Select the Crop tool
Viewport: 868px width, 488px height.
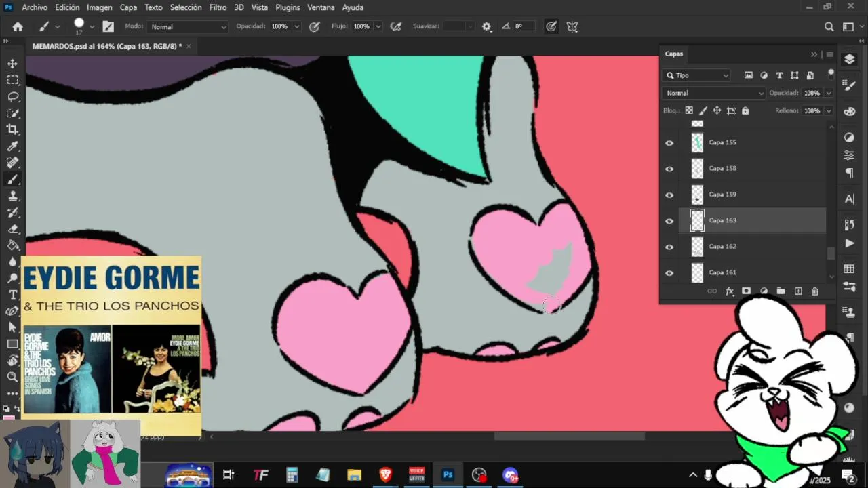click(x=12, y=129)
